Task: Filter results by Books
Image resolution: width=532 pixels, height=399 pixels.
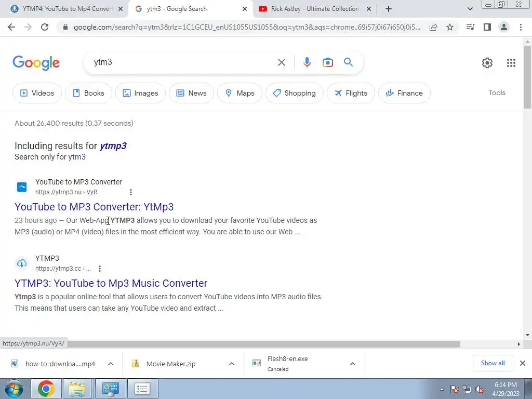Action: point(88,93)
